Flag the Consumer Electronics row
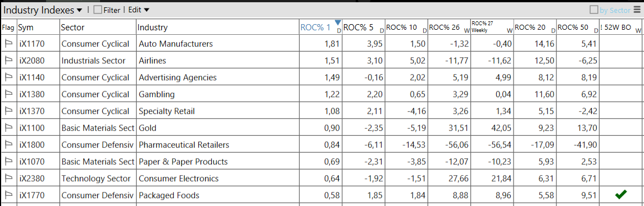Viewport: 644px width, 206px height. pyautogui.click(x=8, y=178)
